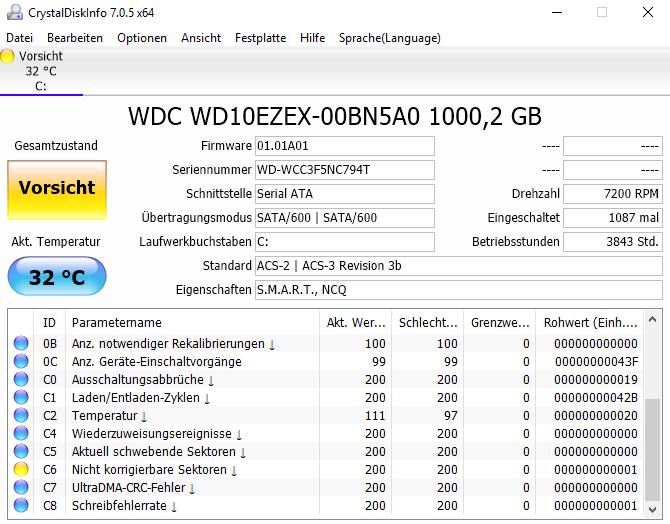The height and width of the screenshot is (524, 670).
Task: Click the blue status icon for row C7
Action: point(21,487)
